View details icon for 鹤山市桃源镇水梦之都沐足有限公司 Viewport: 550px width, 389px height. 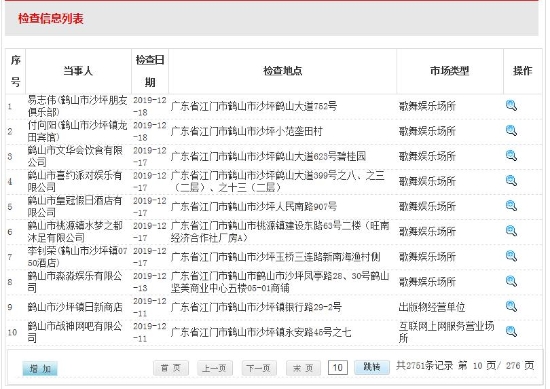coord(511,231)
